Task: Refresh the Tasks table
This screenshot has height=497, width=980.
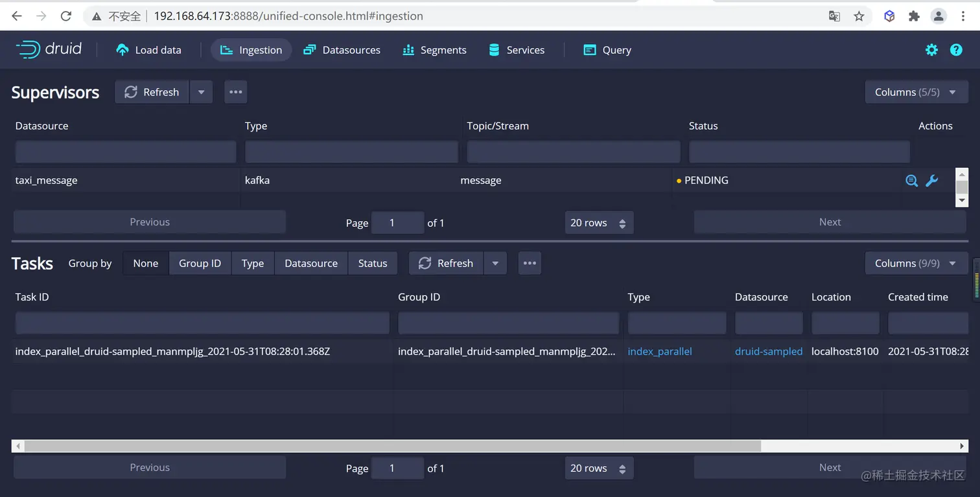Action: coord(446,263)
